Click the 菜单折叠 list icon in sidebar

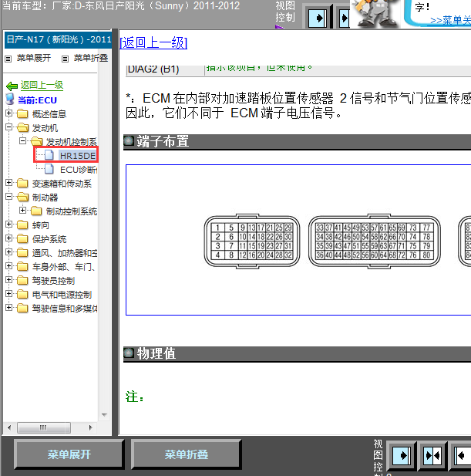[x=65, y=59]
